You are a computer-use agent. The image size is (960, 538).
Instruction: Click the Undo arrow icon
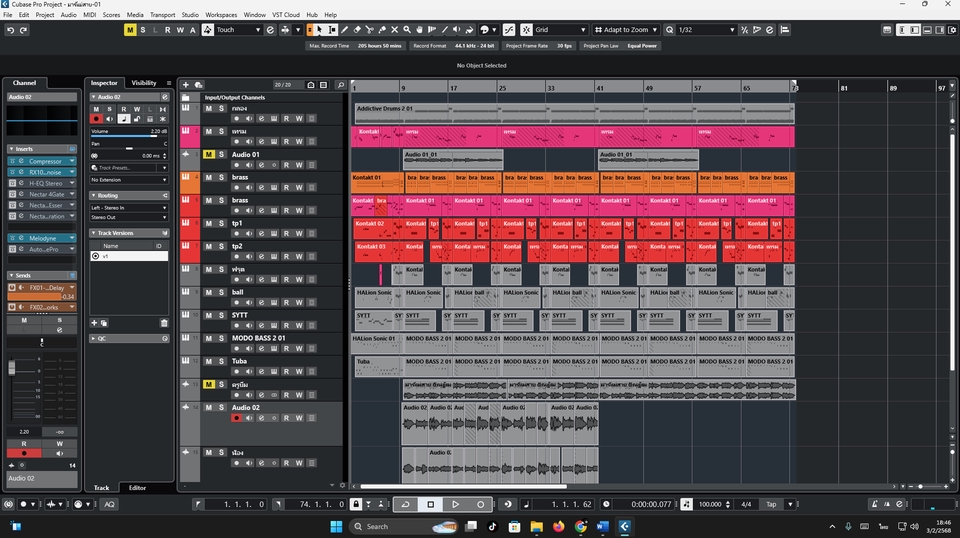click(10, 30)
